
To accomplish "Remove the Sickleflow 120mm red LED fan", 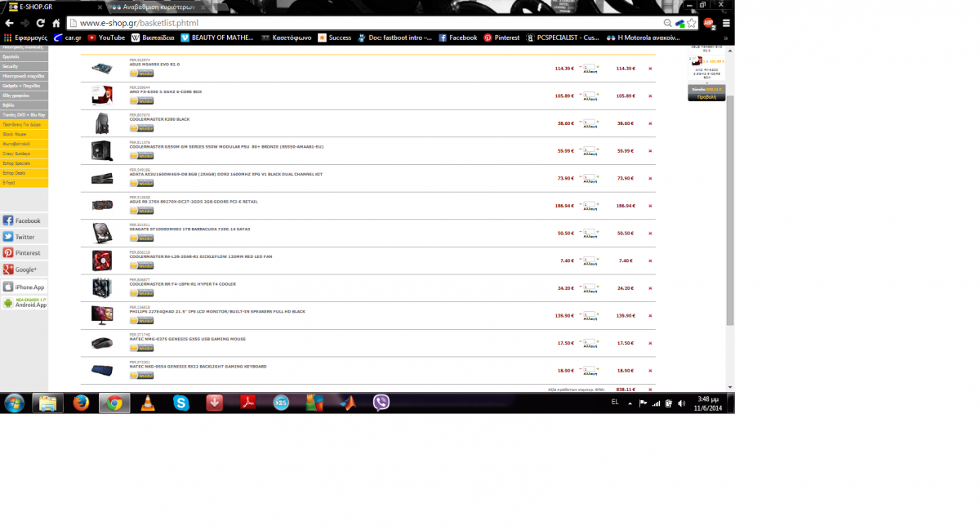I will pyautogui.click(x=650, y=261).
